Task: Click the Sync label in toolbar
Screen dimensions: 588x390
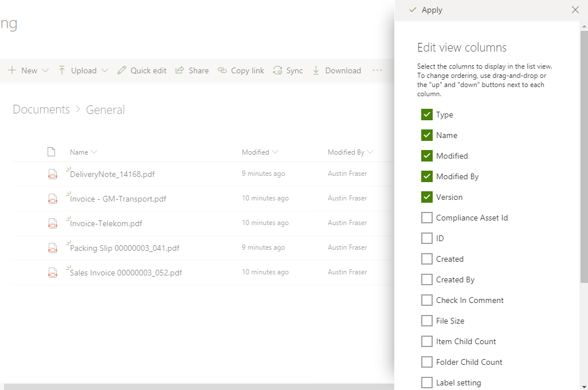Action: tap(295, 70)
